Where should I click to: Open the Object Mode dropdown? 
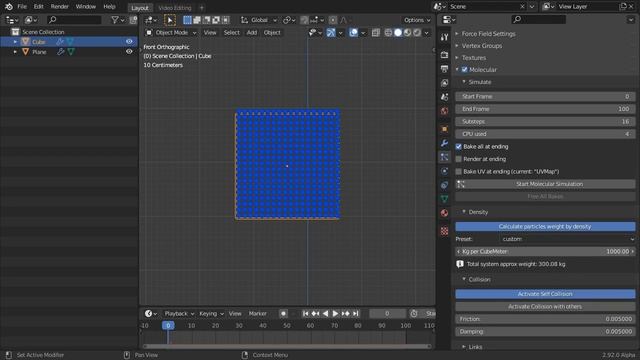(x=171, y=33)
